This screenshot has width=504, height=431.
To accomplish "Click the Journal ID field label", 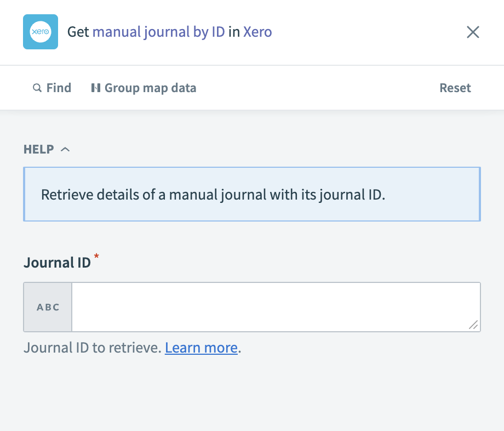I will click(57, 262).
